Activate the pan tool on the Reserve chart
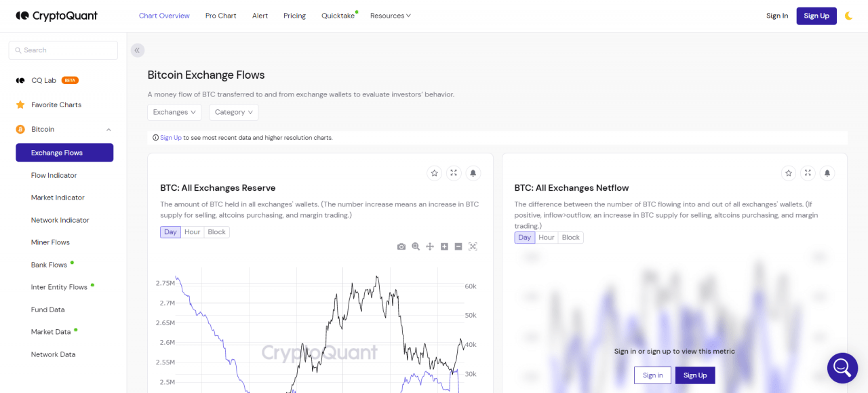Screen dimensions: 868x393 tap(429, 246)
